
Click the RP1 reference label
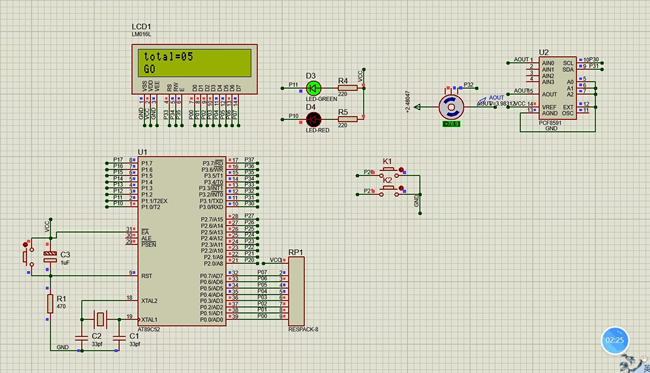(296, 252)
